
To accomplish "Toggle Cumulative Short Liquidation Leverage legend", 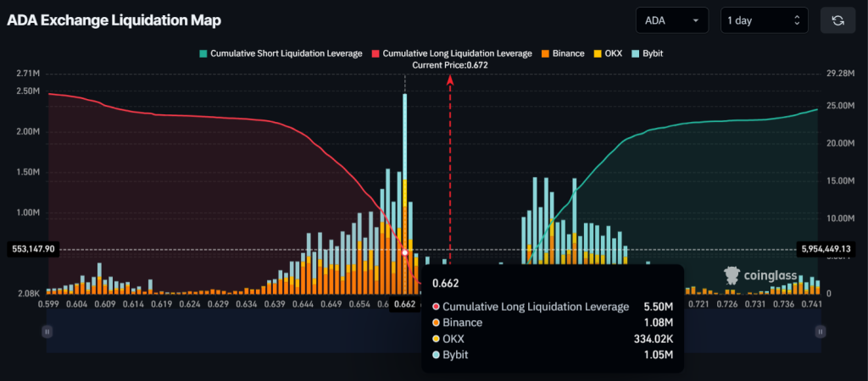I will tap(281, 53).
